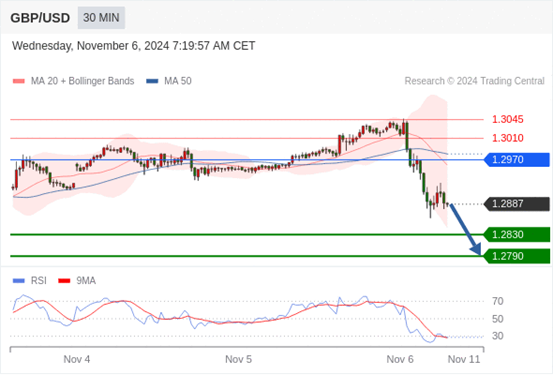553x375 pixels.
Task: Click the GBP/USD pair title
Action: coord(40,18)
